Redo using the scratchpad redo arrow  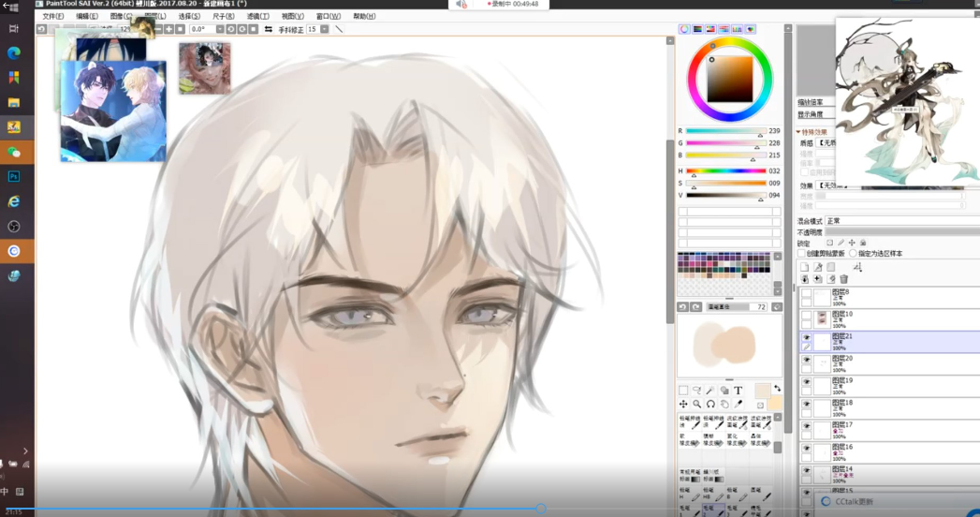[x=695, y=307]
